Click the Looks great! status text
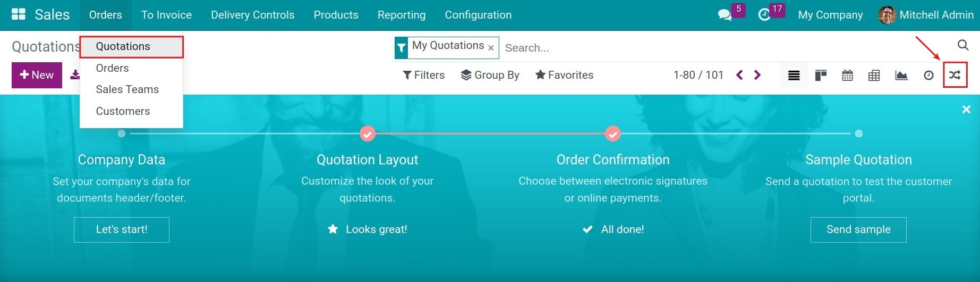The width and height of the screenshot is (980, 282). [x=376, y=229]
